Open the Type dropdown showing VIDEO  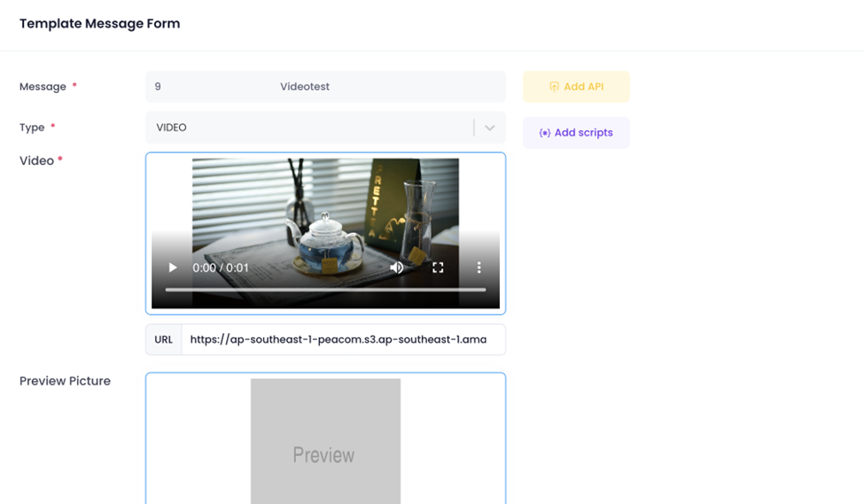310,128
